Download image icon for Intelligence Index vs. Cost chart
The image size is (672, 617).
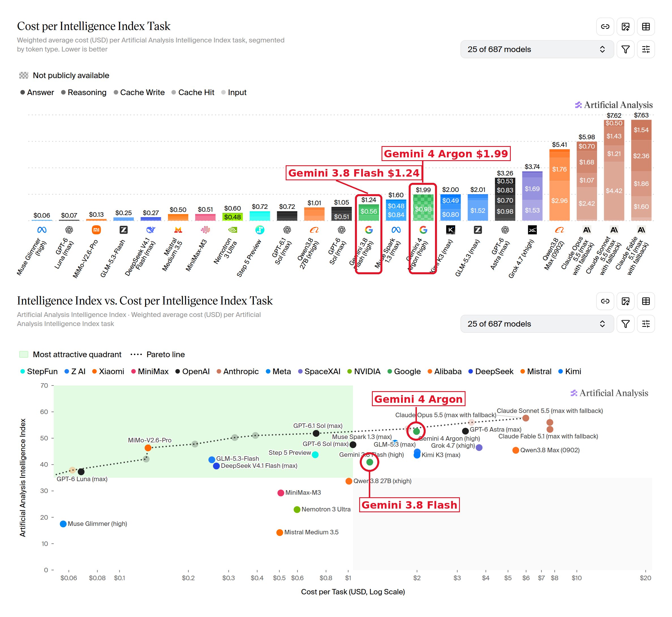tap(625, 301)
